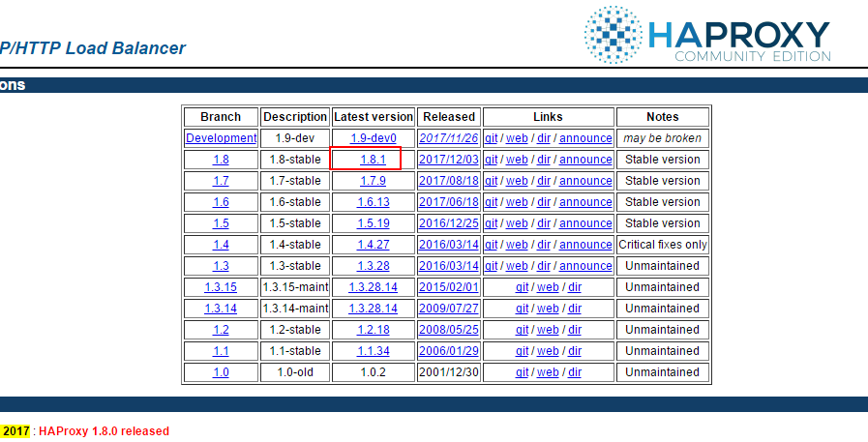Open release date 2006/01/29 link
Screen dimensions: 868x442
449,351
